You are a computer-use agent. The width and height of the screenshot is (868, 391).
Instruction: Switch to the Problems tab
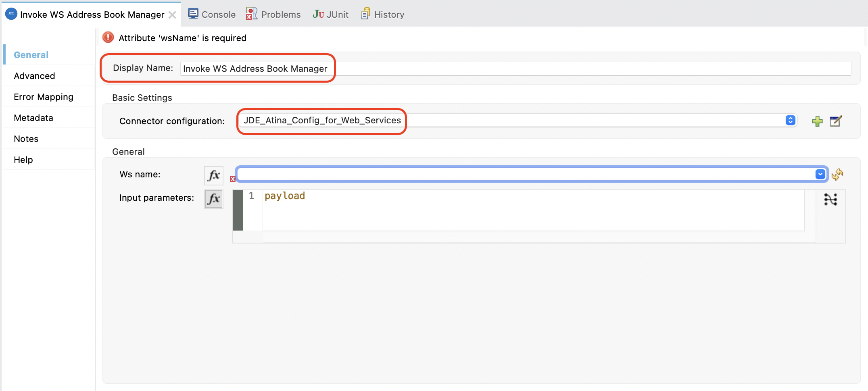coord(273,15)
